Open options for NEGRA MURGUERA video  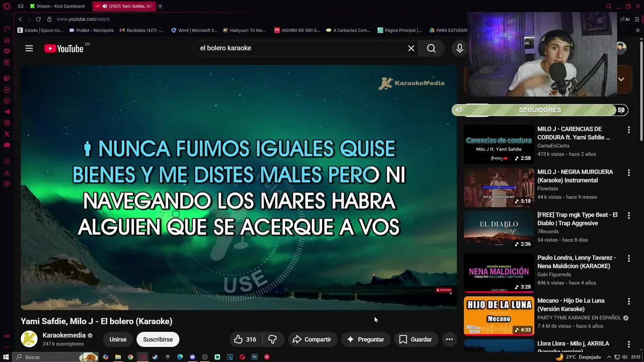[628, 172]
